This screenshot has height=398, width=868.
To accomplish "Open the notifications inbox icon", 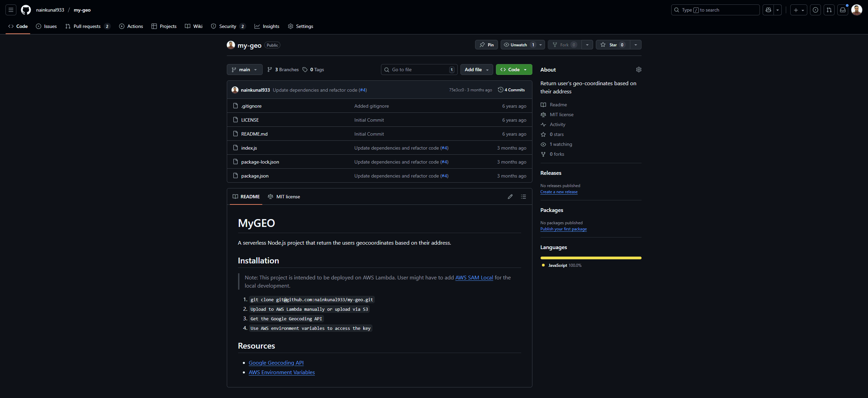I will point(842,10).
